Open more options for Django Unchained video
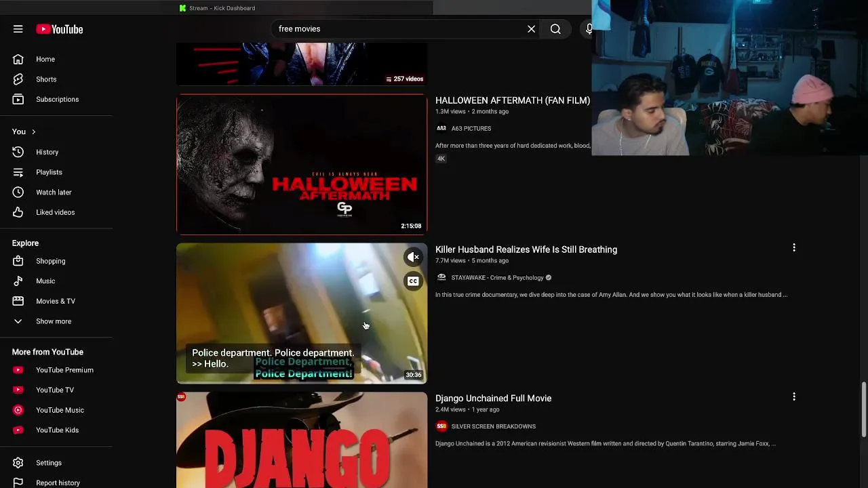This screenshot has height=488, width=868. (794, 396)
